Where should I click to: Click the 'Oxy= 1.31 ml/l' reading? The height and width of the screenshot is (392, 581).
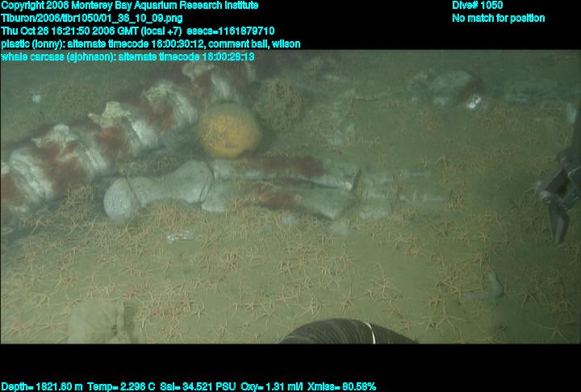tap(272, 387)
